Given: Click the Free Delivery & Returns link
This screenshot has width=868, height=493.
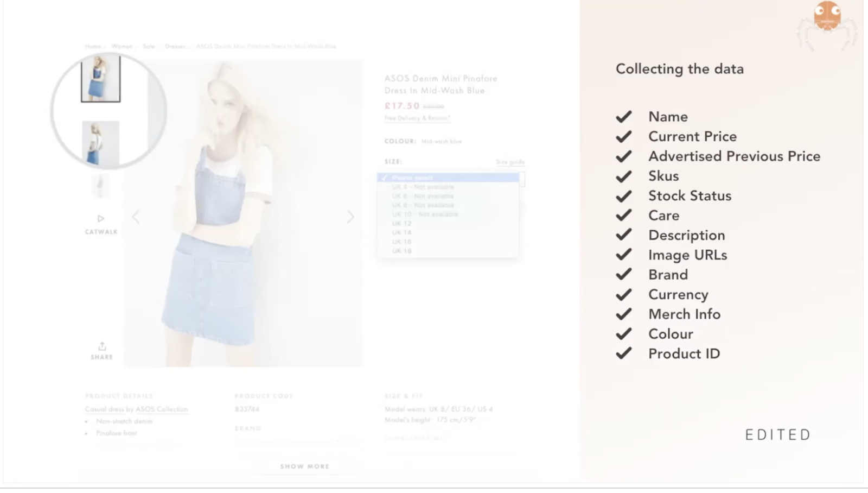Looking at the screenshot, I should click(417, 118).
